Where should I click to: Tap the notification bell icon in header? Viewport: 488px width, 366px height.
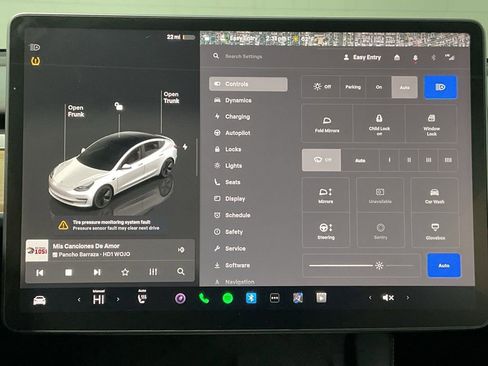(415, 58)
